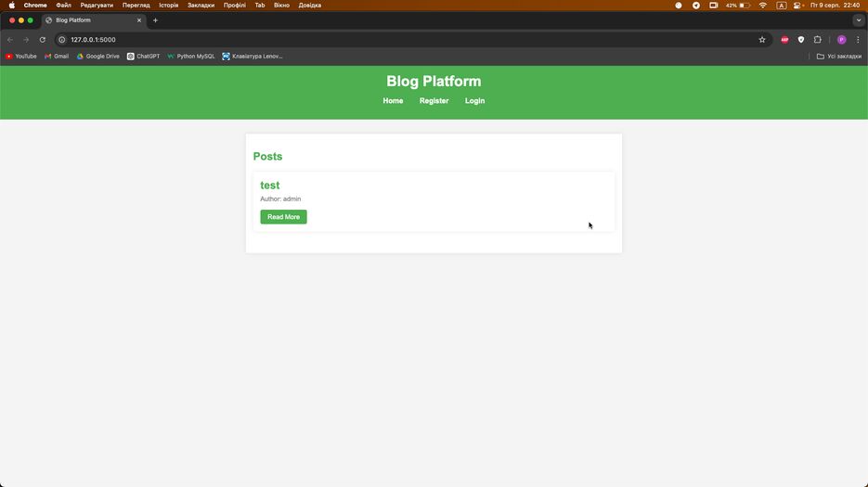Open the ABP extension icon

click(784, 40)
